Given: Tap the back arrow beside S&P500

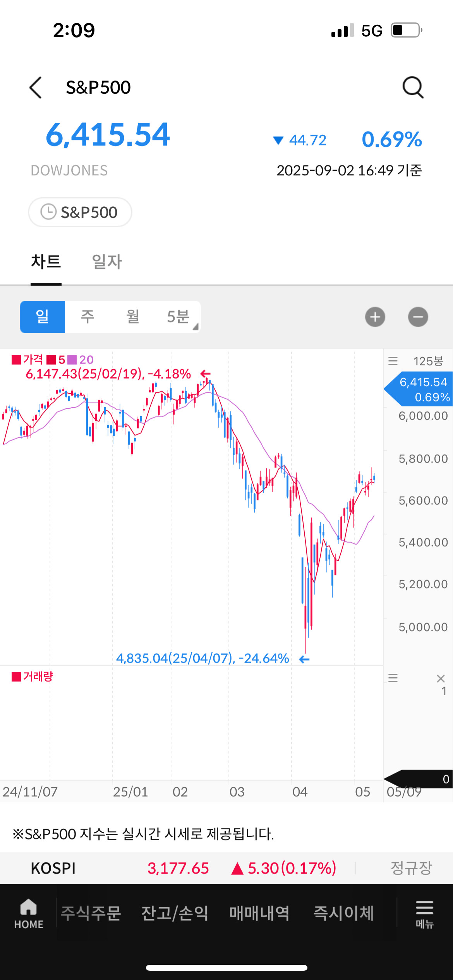Looking at the screenshot, I should coord(36,87).
